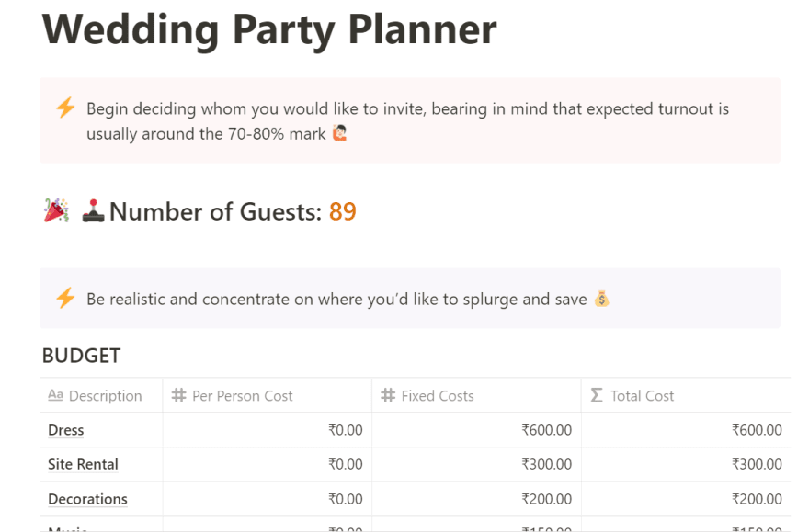Viewport: 809px width, 532px height.
Task: Click the Dress fixed cost cell ₹600.00
Action: coord(476,430)
